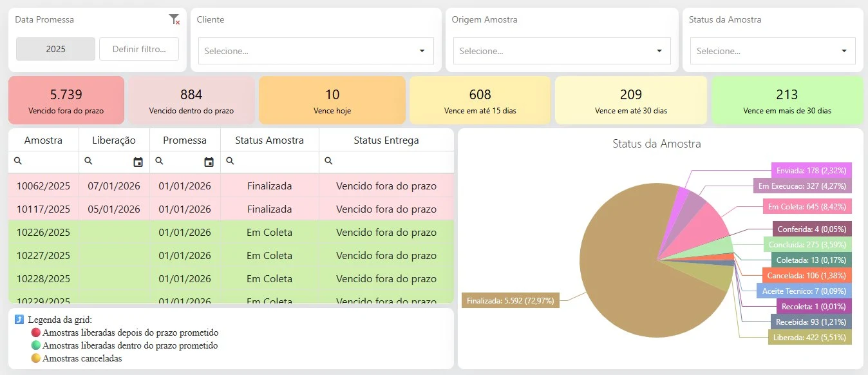
Task: Select the Liberada: 422 chart label
Action: point(810,337)
